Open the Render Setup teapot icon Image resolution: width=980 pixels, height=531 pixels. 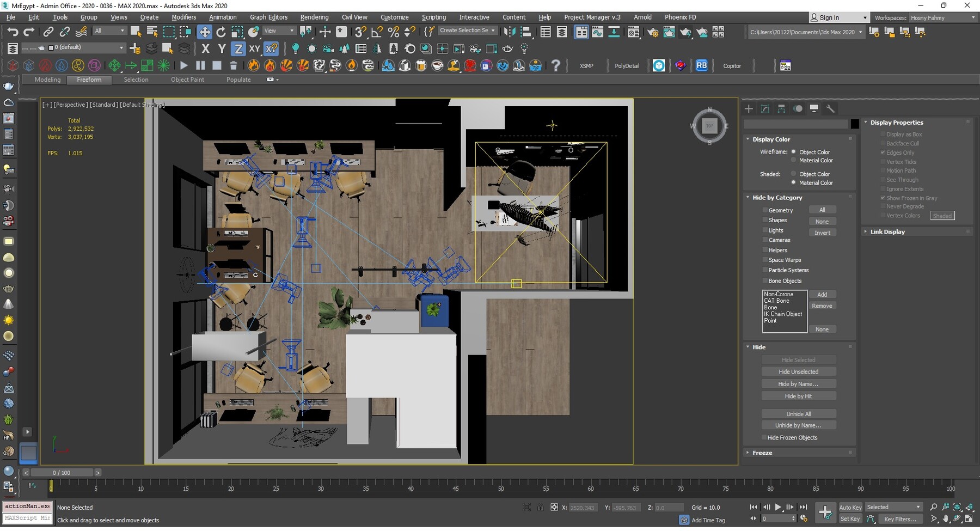652,32
